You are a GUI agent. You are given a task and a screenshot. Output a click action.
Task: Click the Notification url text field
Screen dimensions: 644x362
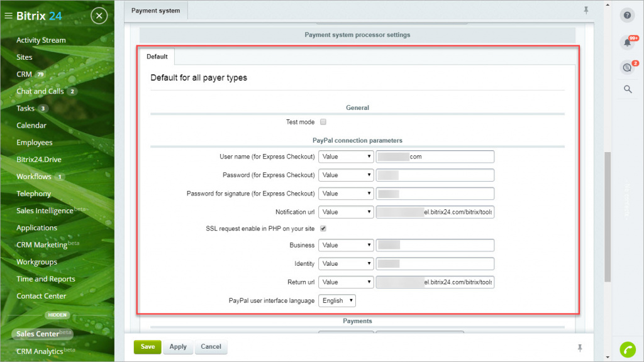click(x=435, y=212)
